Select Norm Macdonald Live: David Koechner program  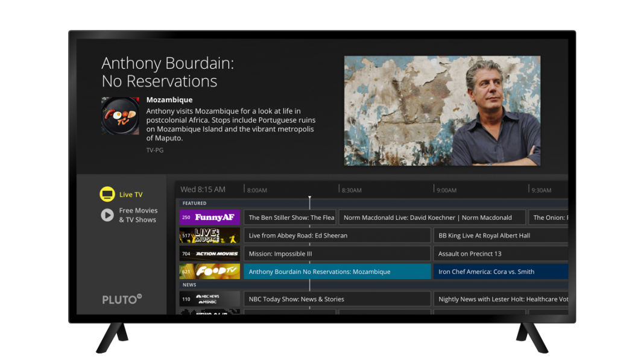click(432, 217)
